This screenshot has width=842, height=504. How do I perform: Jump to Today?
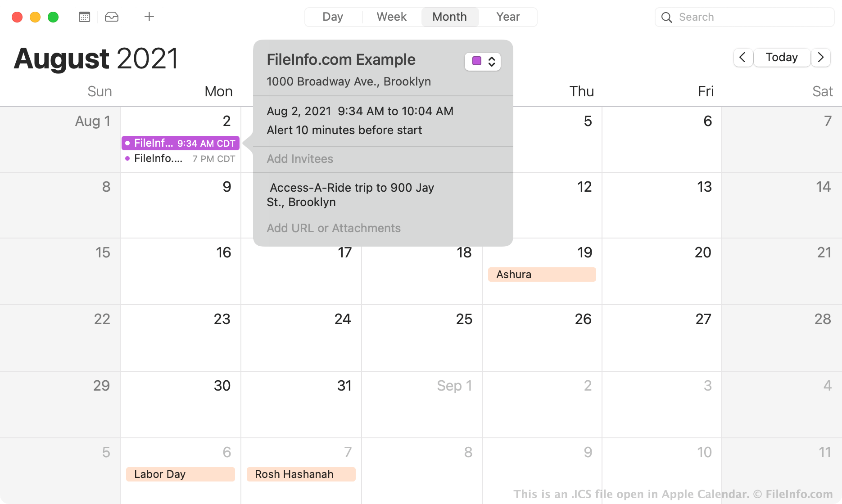coord(782,58)
